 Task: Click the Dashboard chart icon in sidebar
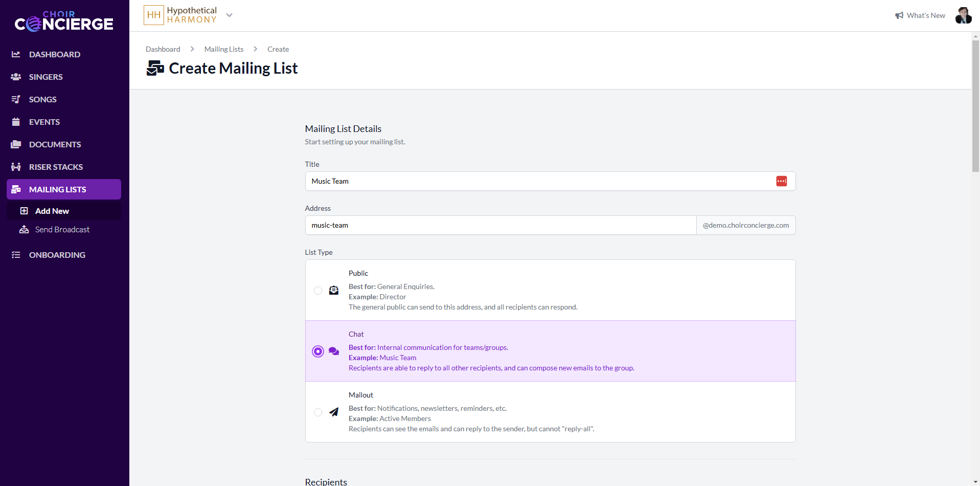pyautogui.click(x=16, y=54)
